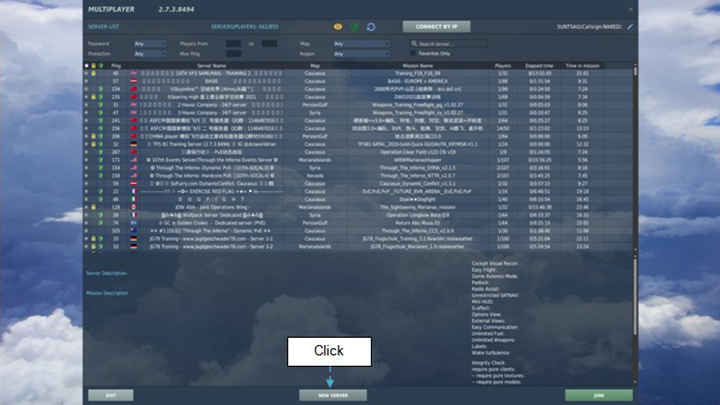
Task: Sort servers by the Players column header
Action: pos(502,66)
